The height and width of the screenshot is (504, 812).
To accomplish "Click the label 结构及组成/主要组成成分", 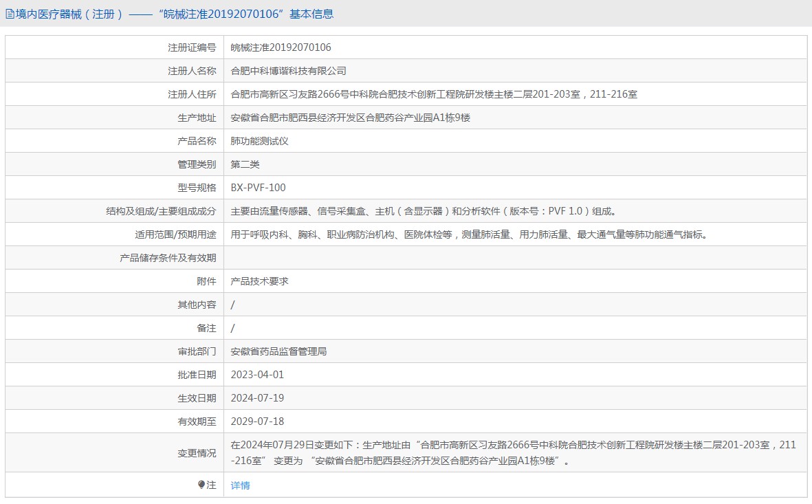I will coord(161,211).
